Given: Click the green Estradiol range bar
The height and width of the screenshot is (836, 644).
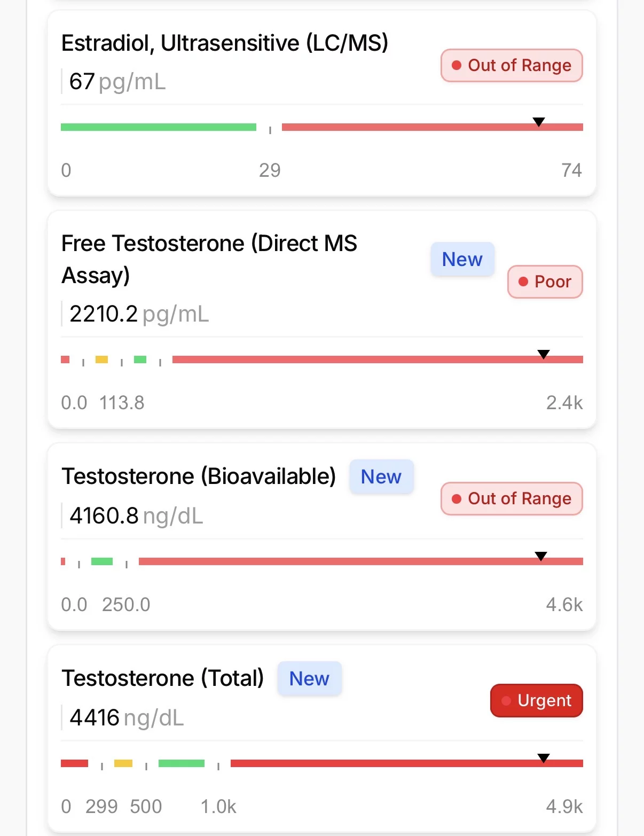Looking at the screenshot, I should [x=158, y=127].
